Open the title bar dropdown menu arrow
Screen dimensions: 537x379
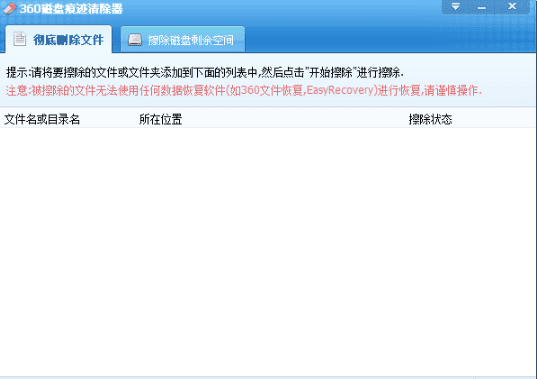point(455,7)
